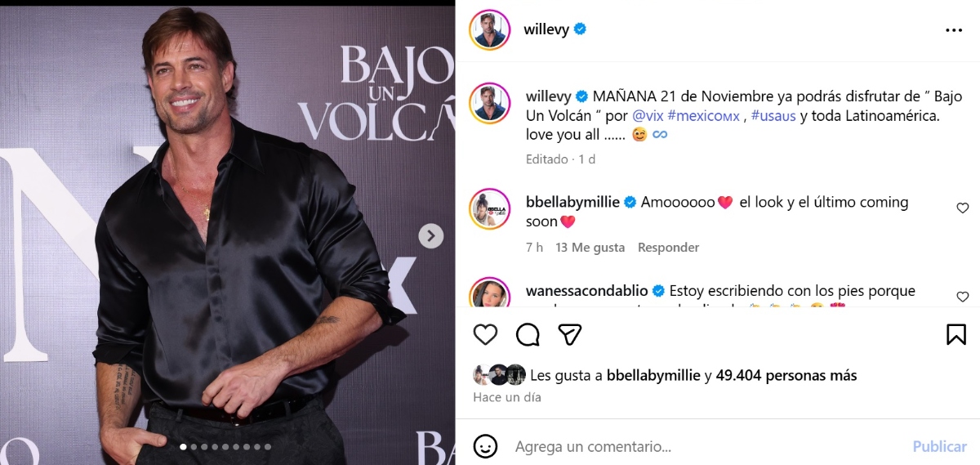Viewport: 980px width, 465px height.
Task: Open the three-dot more options menu
Action: click(953, 29)
